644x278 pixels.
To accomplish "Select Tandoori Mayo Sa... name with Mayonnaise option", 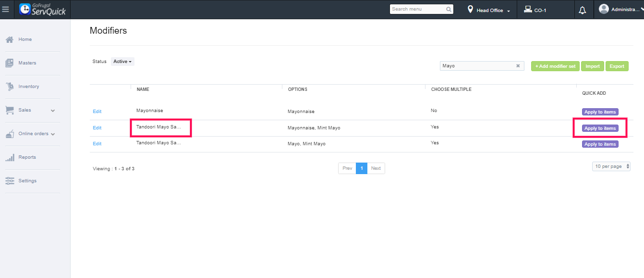I will click(x=158, y=127).
